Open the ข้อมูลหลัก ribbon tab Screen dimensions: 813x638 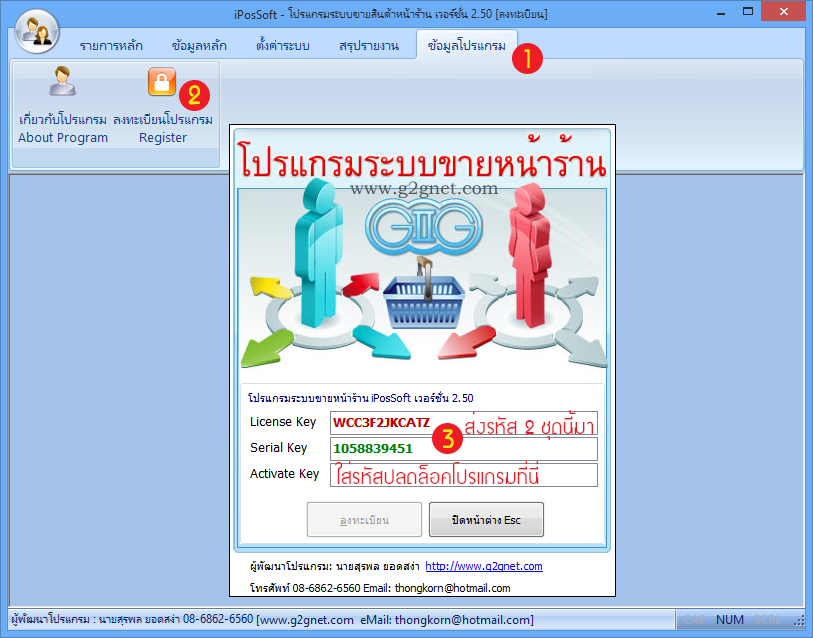[x=199, y=46]
